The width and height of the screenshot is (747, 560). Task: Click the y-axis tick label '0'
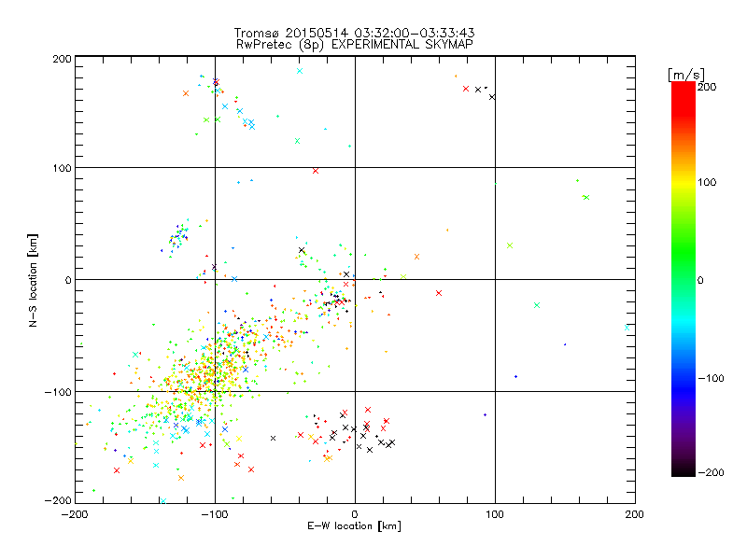click(x=68, y=280)
